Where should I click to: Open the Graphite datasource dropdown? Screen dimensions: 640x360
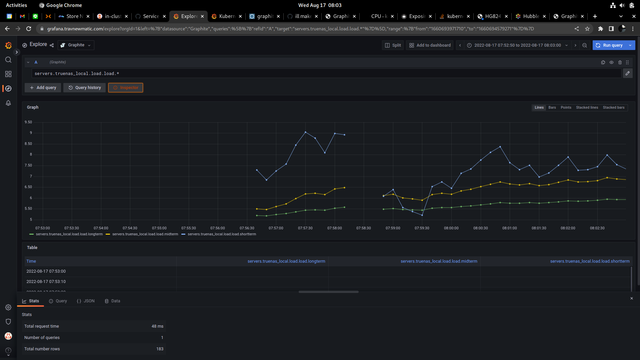(76, 45)
